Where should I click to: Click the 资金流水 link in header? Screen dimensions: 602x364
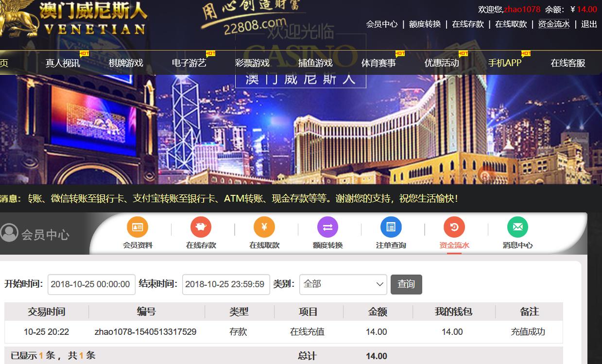pyautogui.click(x=554, y=24)
